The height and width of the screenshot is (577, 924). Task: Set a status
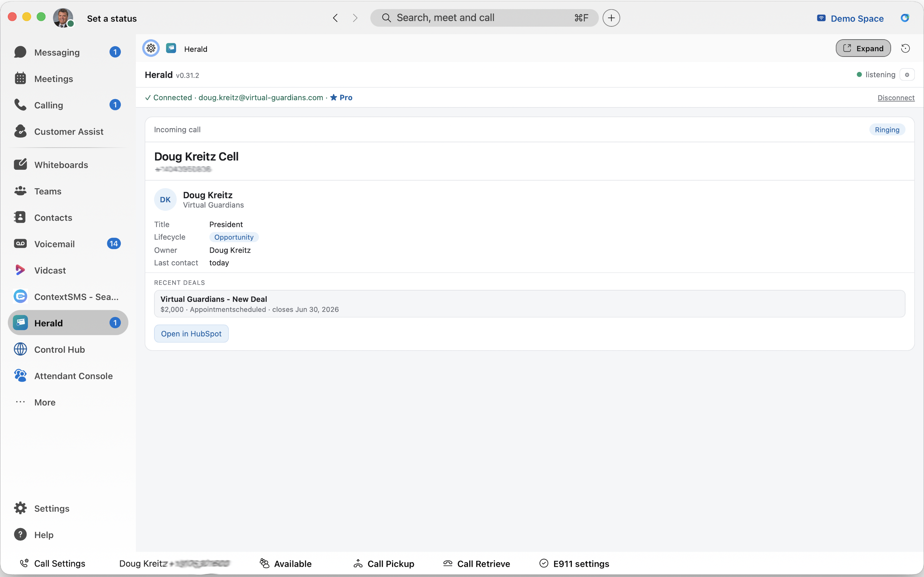click(112, 18)
